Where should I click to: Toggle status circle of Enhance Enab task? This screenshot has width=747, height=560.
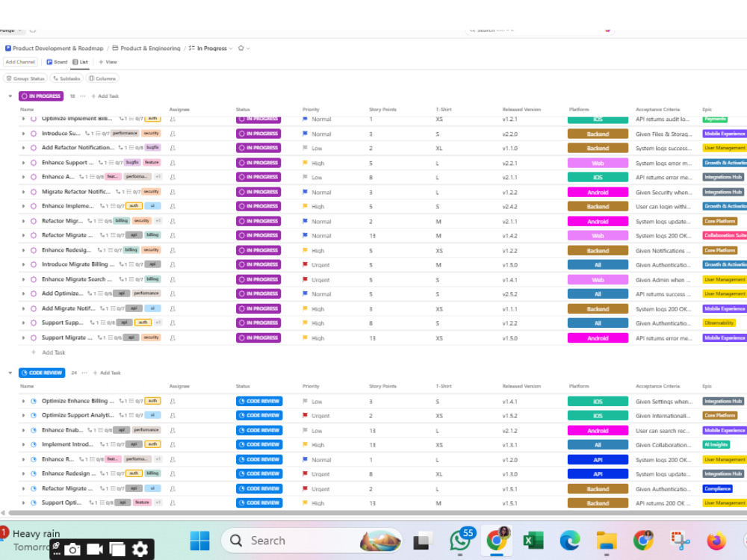(x=34, y=431)
